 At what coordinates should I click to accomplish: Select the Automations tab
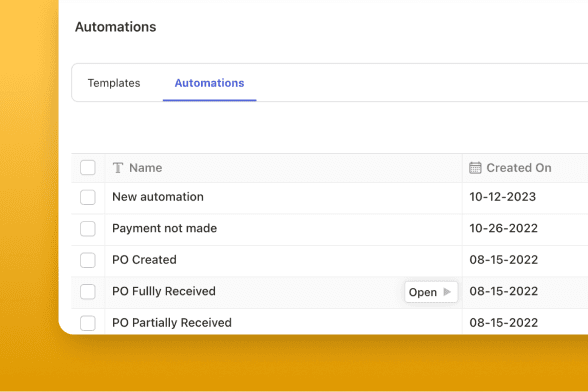click(209, 83)
